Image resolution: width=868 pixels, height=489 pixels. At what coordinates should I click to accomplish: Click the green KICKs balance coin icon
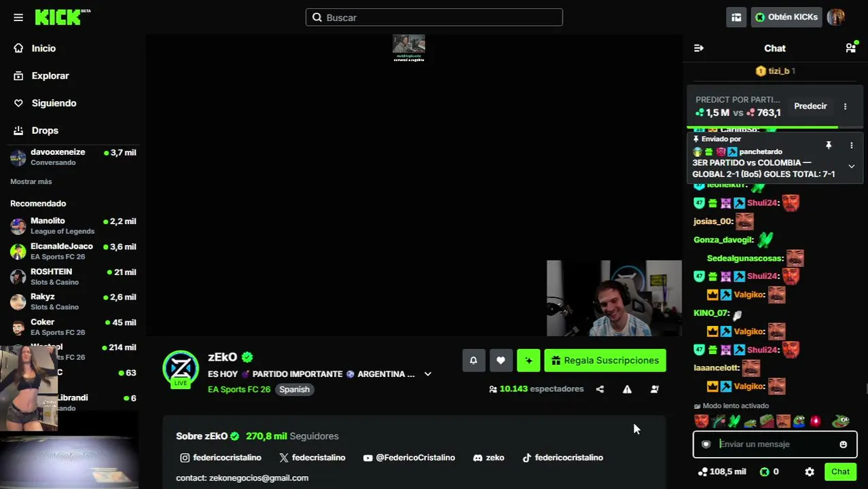(764, 471)
